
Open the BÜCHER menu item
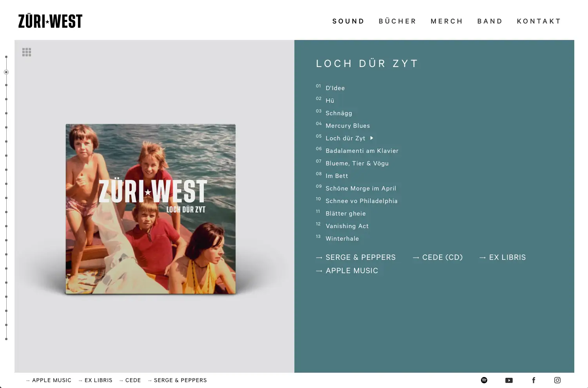(397, 21)
